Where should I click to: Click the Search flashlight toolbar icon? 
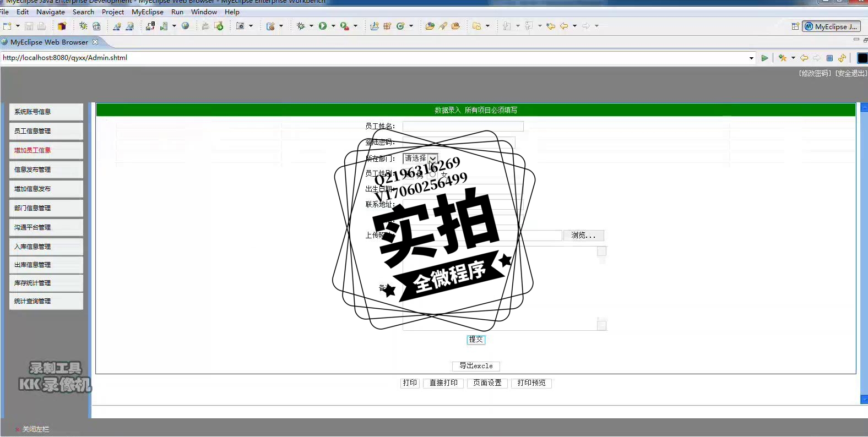tap(443, 26)
